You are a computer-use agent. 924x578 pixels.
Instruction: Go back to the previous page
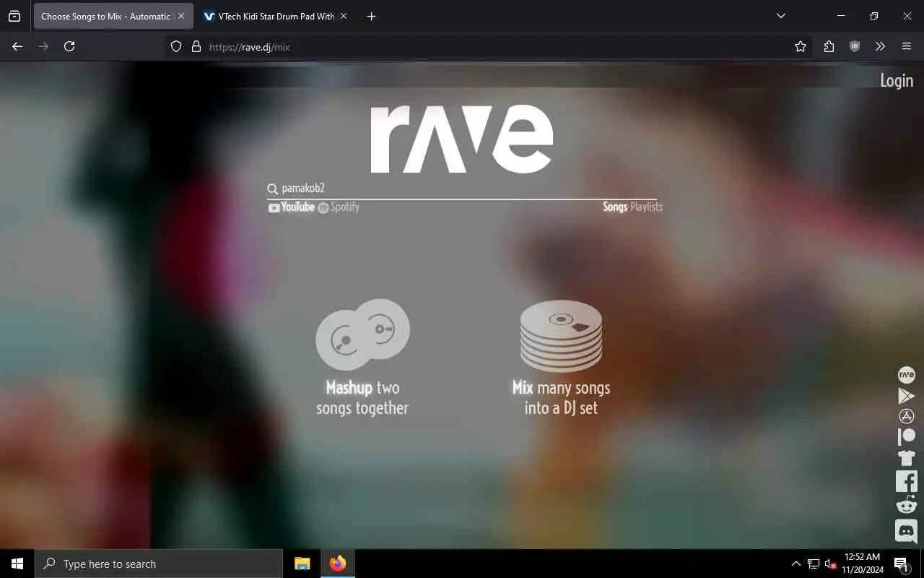tap(17, 46)
